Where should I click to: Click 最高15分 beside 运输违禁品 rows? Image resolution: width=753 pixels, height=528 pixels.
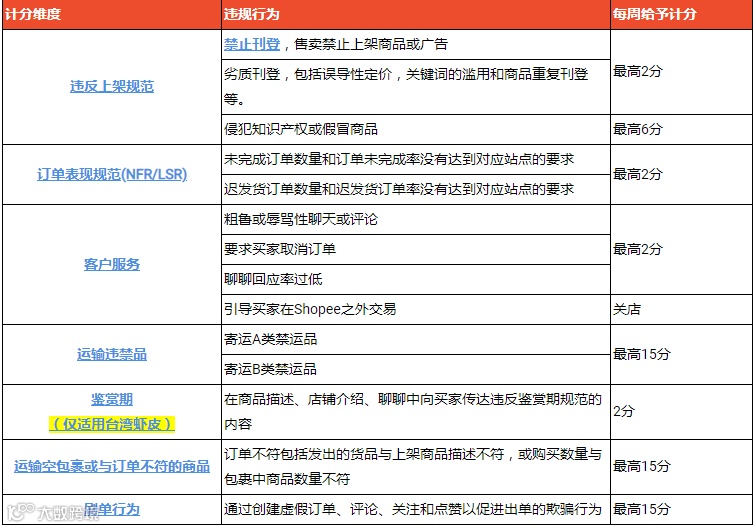(681, 355)
